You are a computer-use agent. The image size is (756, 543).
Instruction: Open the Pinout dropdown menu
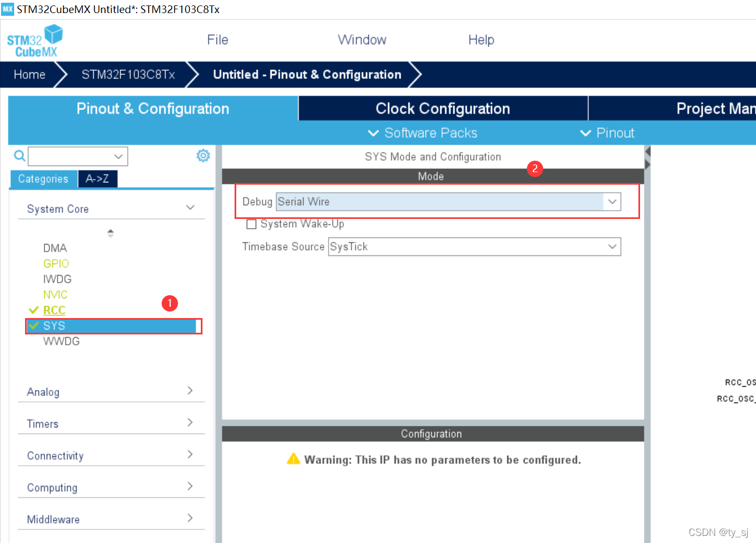(607, 133)
